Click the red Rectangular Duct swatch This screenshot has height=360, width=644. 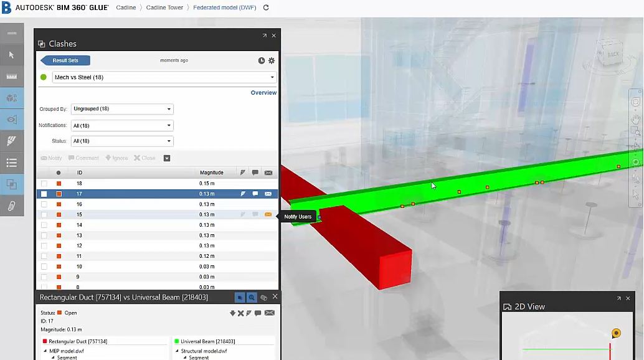tap(45, 341)
